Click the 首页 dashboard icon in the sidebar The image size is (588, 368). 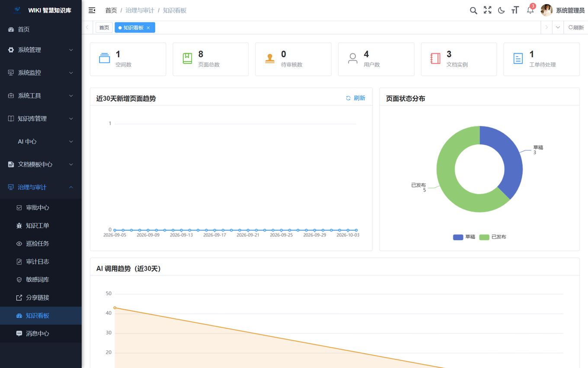(11, 29)
